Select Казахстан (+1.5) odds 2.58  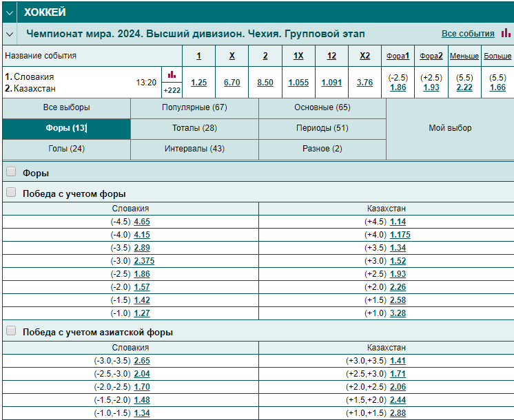click(x=398, y=300)
